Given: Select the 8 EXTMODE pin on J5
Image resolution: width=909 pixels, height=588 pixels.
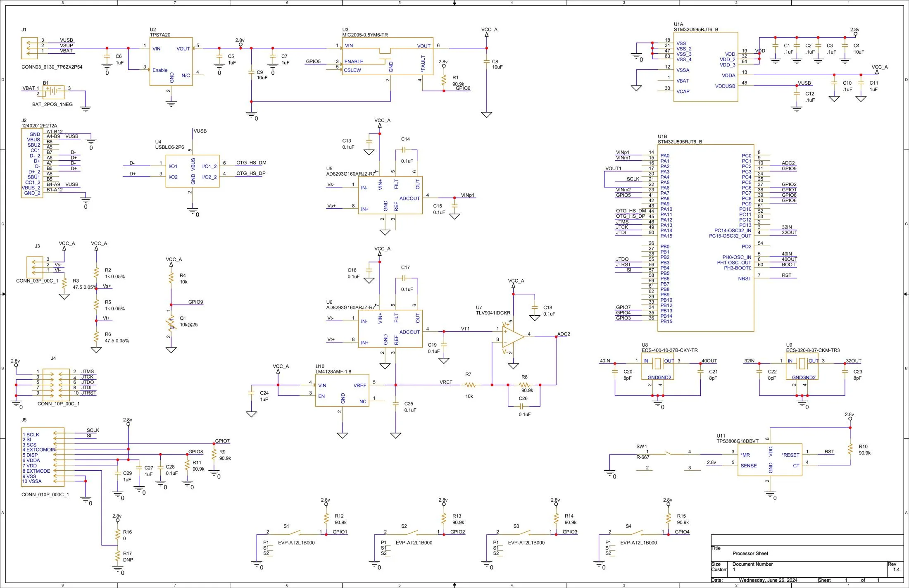Looking at the screenshot, I should click(36, 471).
